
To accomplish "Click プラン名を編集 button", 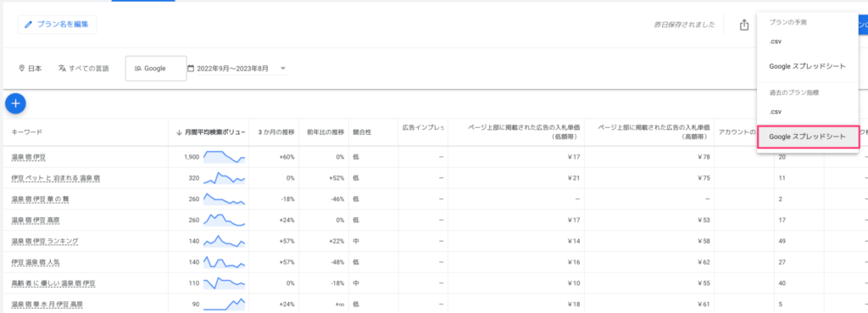I will click(x=57, y=25).
